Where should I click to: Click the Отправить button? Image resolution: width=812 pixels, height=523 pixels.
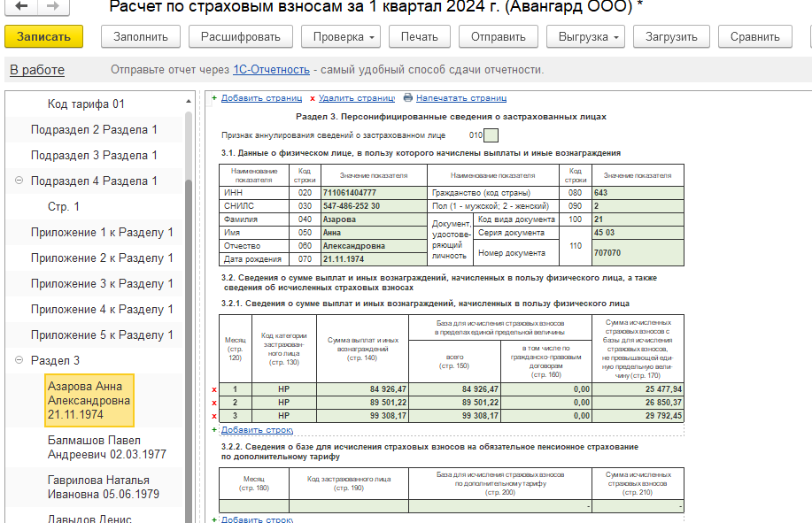coord(499,37)
